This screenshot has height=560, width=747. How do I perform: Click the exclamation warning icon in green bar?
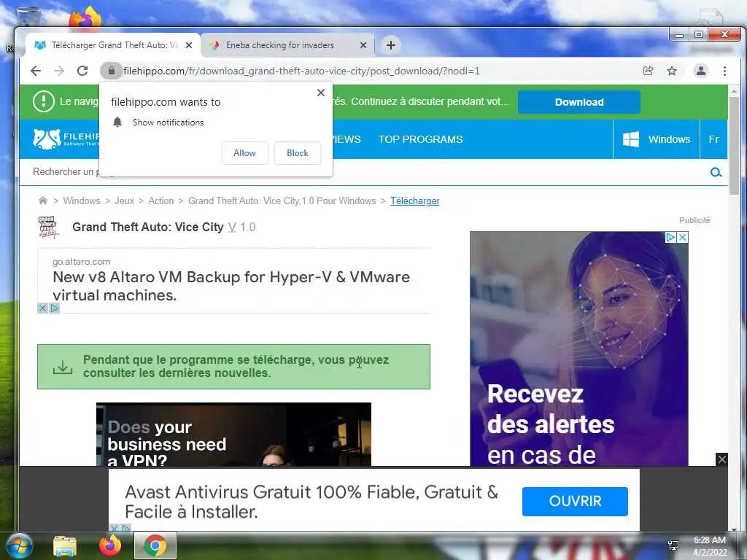click(44, 101)
